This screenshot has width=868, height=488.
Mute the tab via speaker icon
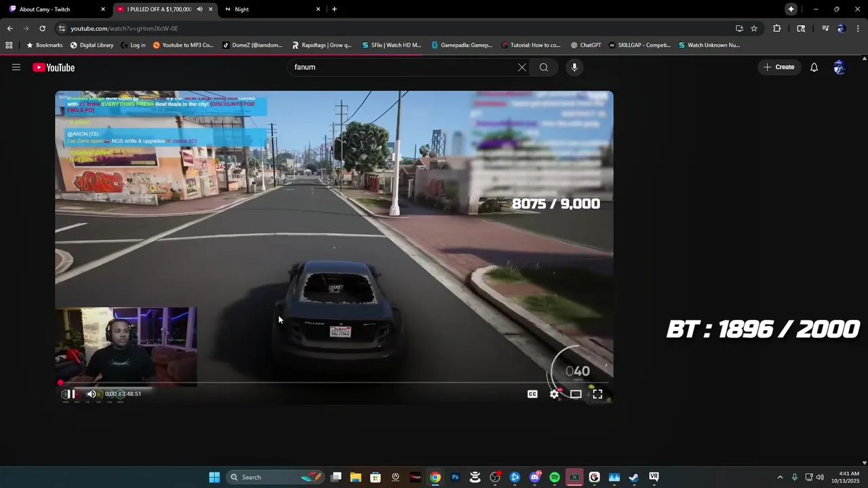point(199,9)
